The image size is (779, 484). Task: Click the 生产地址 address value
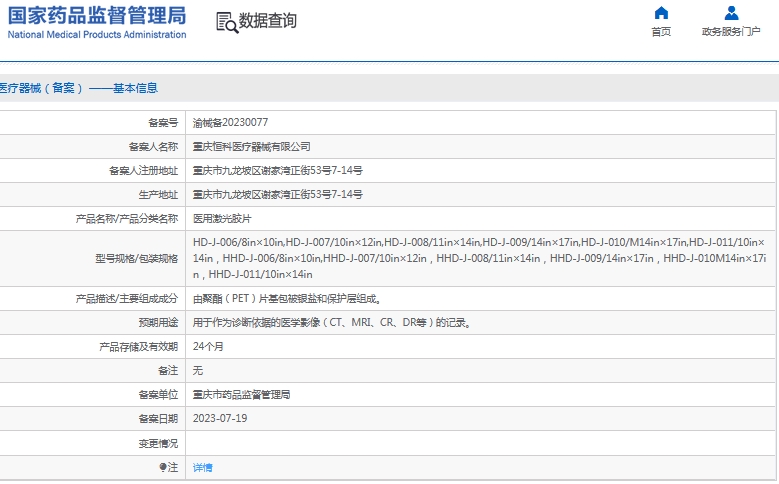[x=278, y=194]
